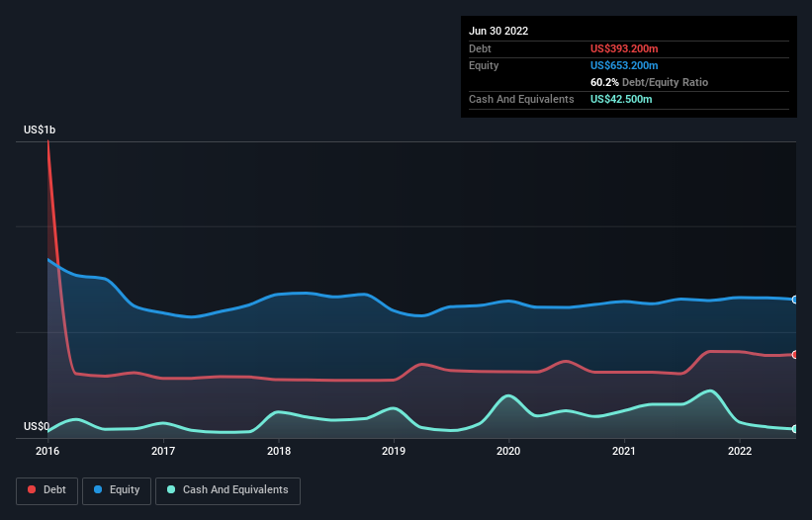Select the Equity data point at June 2022
The width and height of the screenshot is (812, 520).
click(x=795, y=300)
